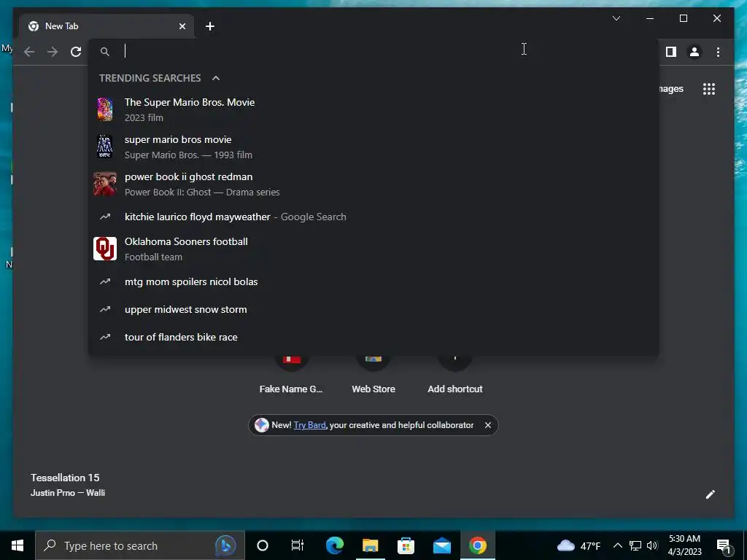This screenshot has width=747, height=560.
Task: Open Microsoft Store from the taskbar
Action: point(406,545)
